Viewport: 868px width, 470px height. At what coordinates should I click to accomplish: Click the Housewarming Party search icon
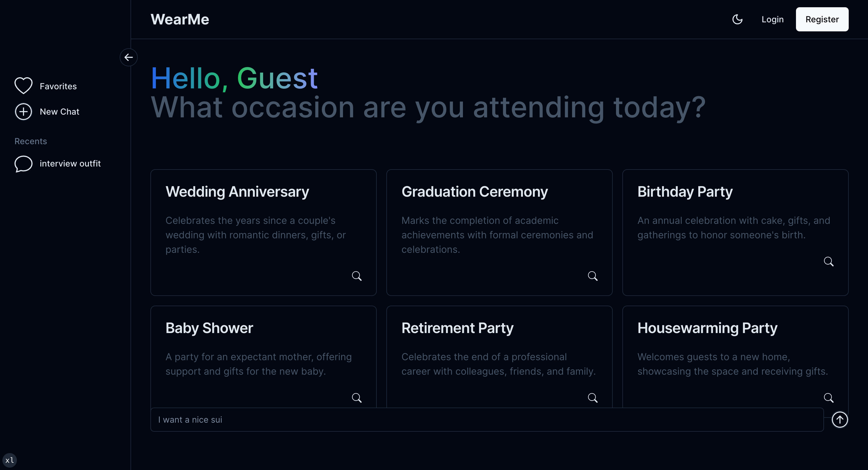[828, 398]
